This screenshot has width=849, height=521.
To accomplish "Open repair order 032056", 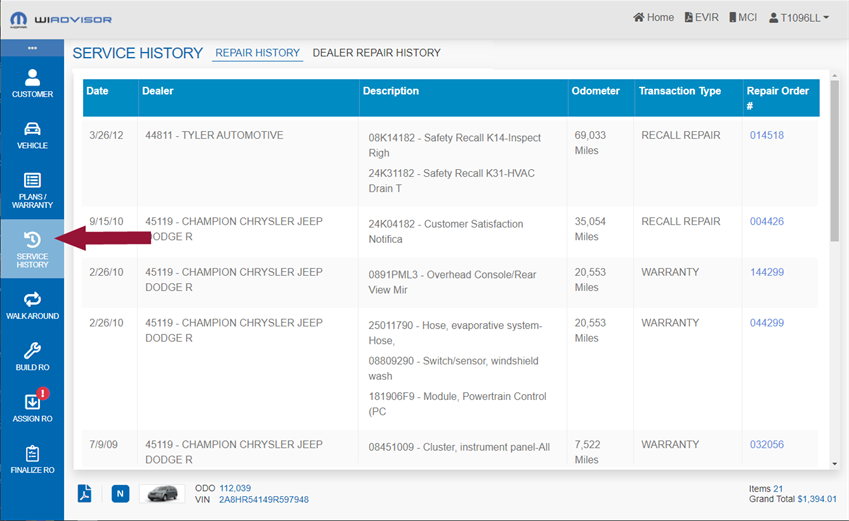I will (767, 445).
